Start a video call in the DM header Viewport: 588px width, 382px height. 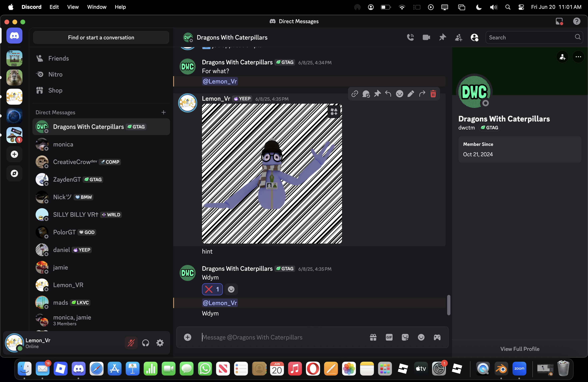(426, 37)
